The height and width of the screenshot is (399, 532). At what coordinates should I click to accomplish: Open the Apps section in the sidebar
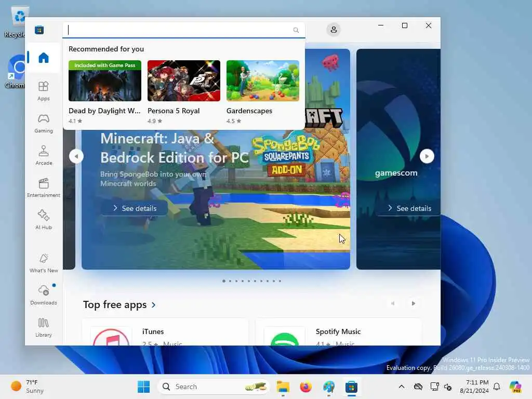click(x=44, y=91)
